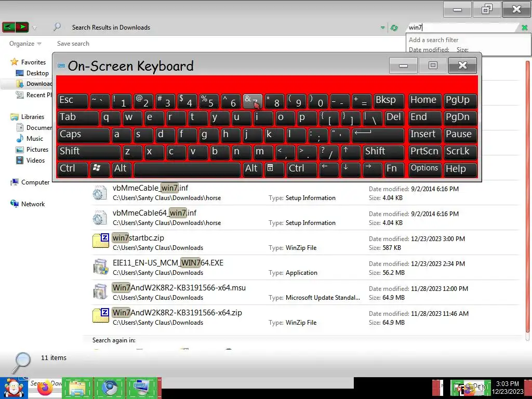Select win7startbc.zip WinZip file icon

click(x=101, y=241)
